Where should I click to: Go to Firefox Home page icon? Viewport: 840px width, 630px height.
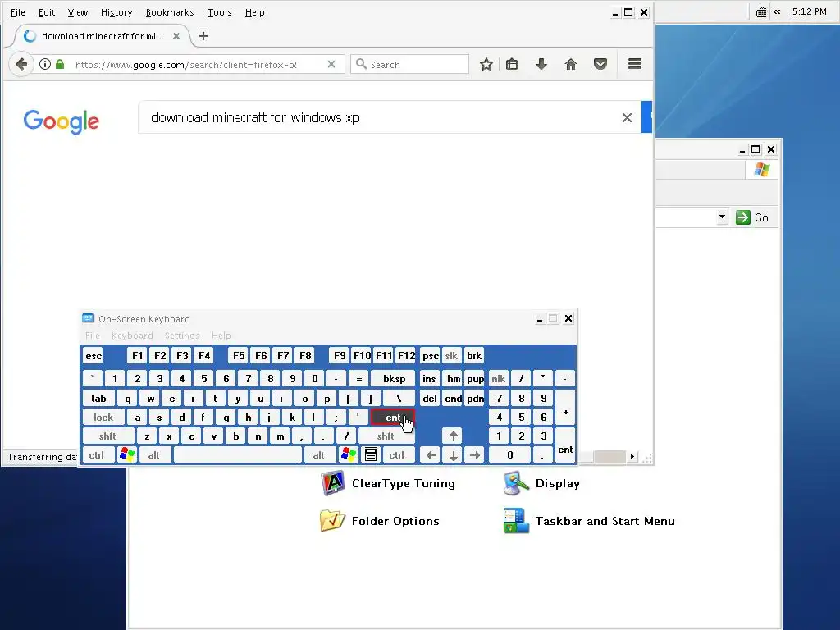click(x=571, y=64)
